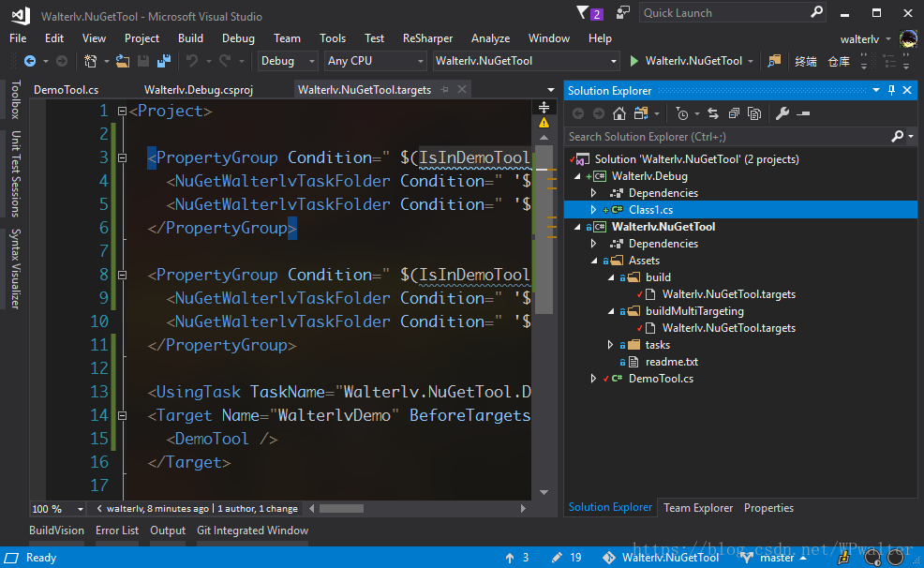Screen dimensions: 924x568
Task: Click Sync with Active Document icon
Action: pyautogui.click(x=713, y=113)
